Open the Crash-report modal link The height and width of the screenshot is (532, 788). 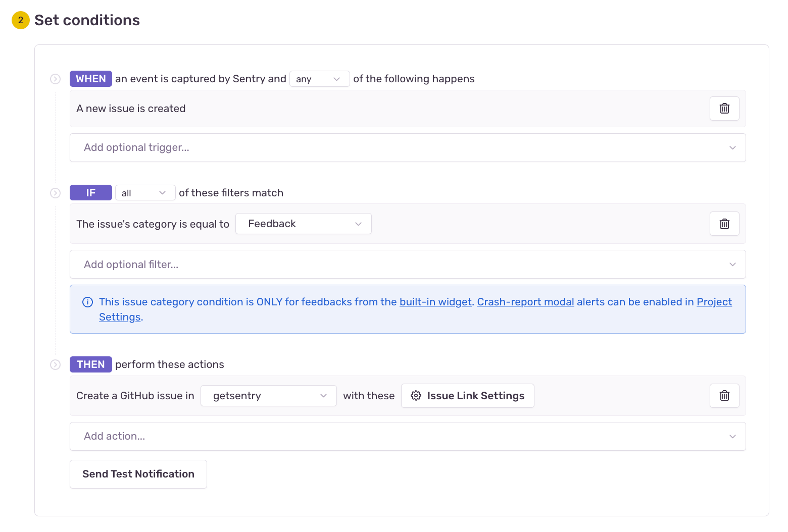525,302
